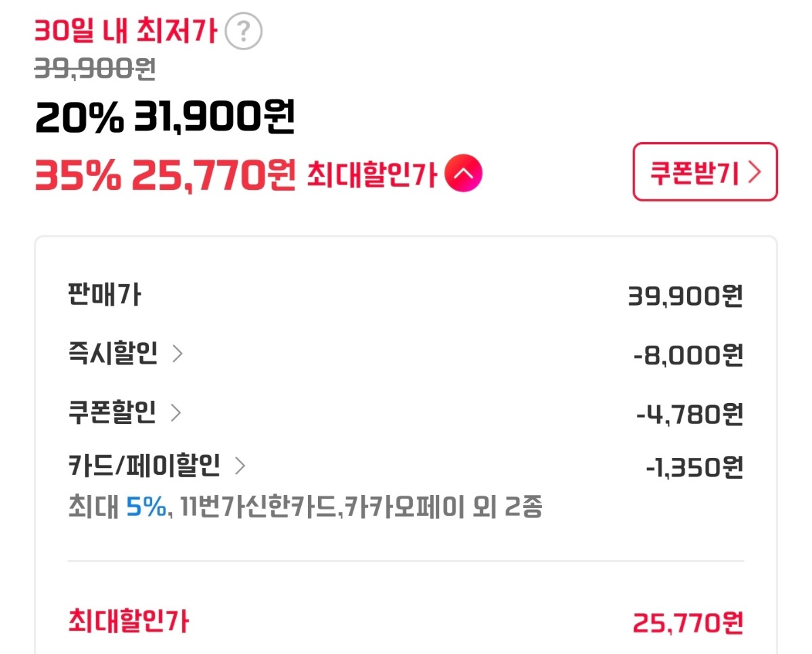Click the 최대할인가 label in bottom row

128,621
